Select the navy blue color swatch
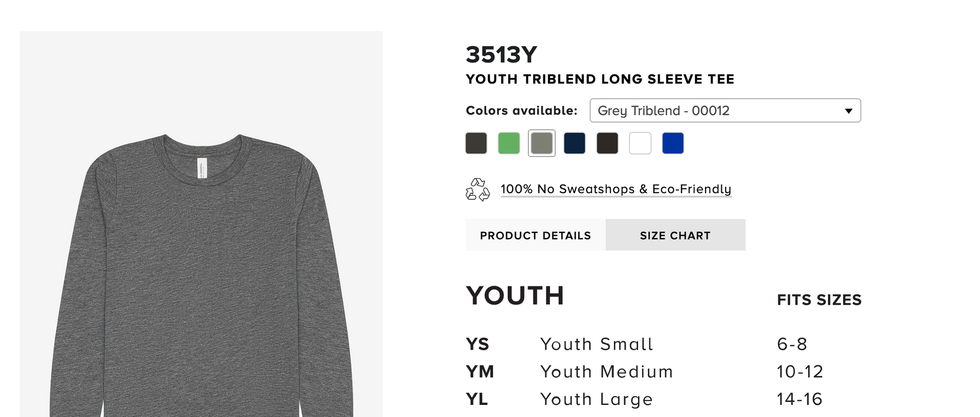980x417 pixels. tap(574, 143)
